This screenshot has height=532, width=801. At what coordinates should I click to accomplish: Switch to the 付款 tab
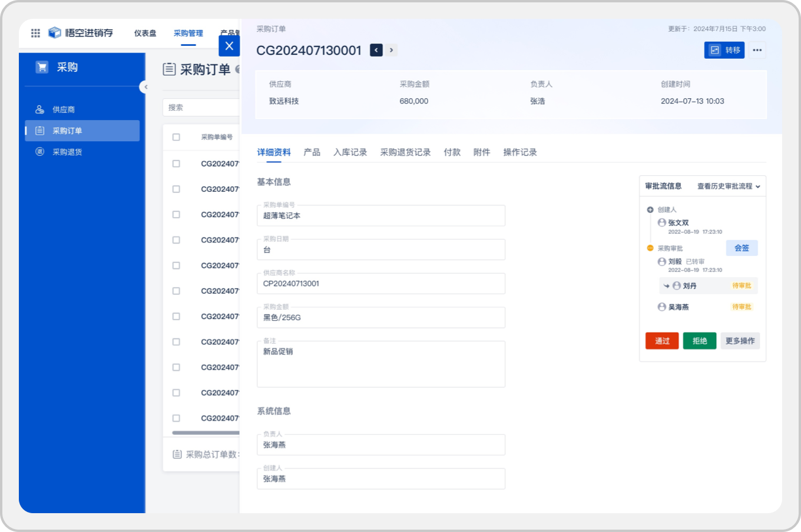click(452, 152)
